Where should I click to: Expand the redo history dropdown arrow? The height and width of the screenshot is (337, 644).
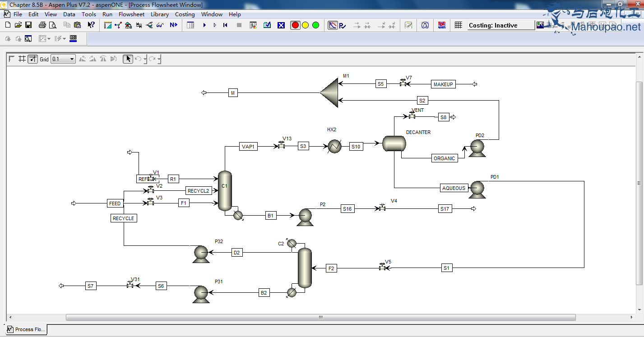[x=159, y=60]
